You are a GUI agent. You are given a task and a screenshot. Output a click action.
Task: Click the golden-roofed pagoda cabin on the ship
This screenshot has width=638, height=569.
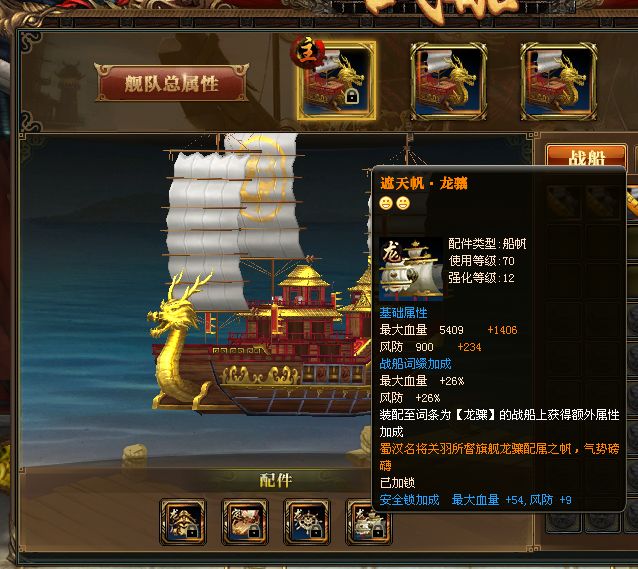coord(305,285)
